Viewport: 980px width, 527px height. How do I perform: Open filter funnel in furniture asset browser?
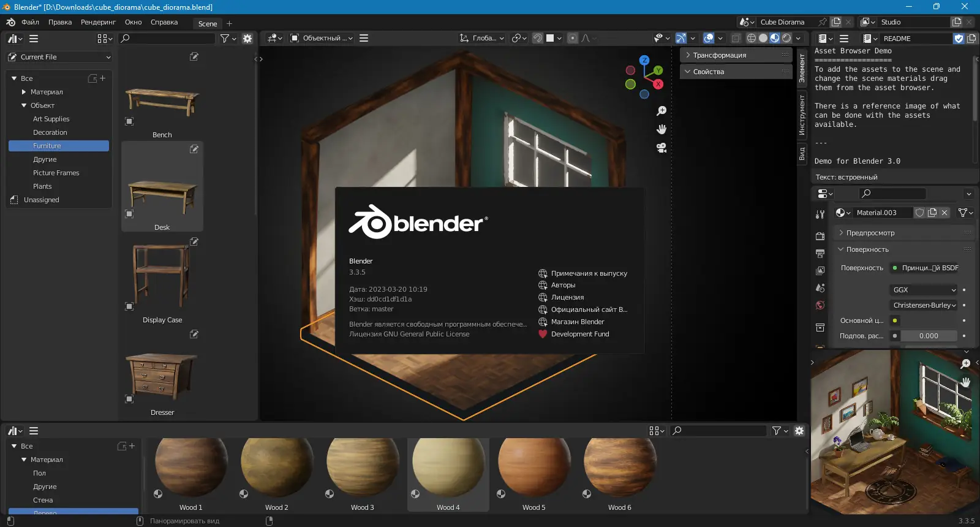[x=228, y=39]
